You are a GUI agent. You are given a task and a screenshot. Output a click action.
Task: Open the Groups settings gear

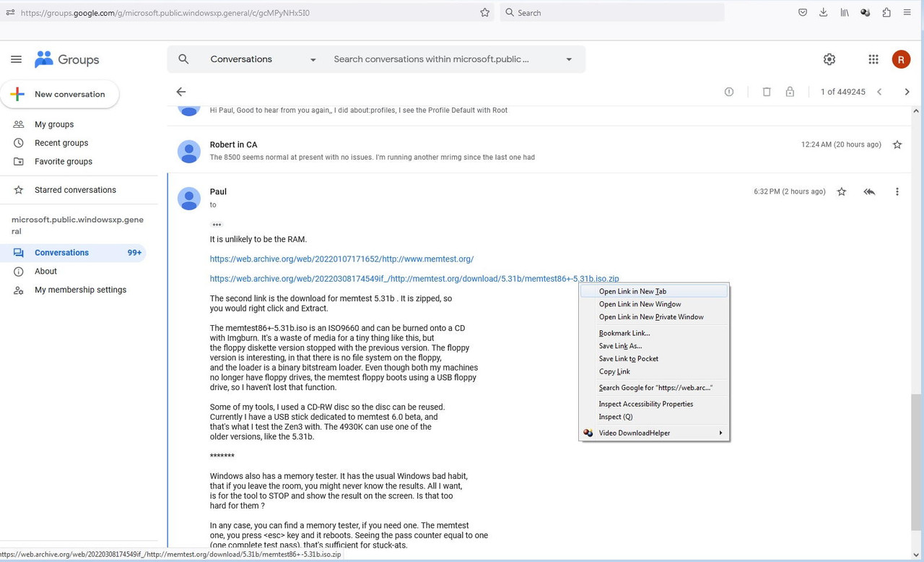829,59
